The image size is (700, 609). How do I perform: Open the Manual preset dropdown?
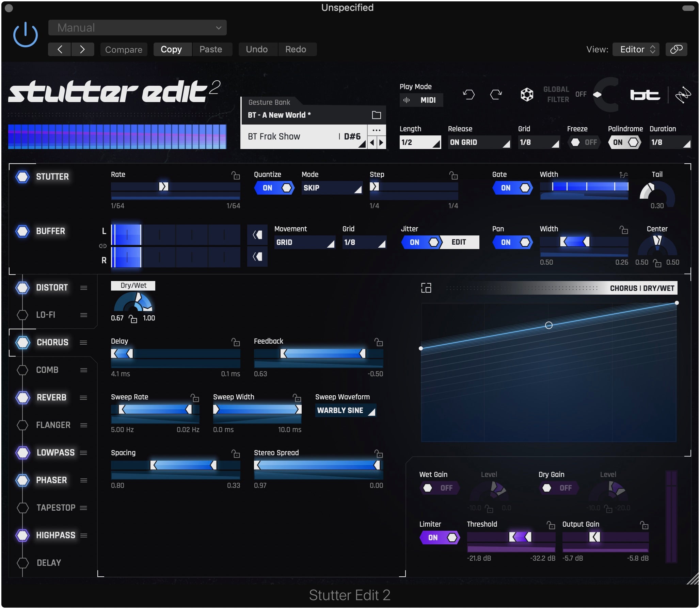[137, 28]
